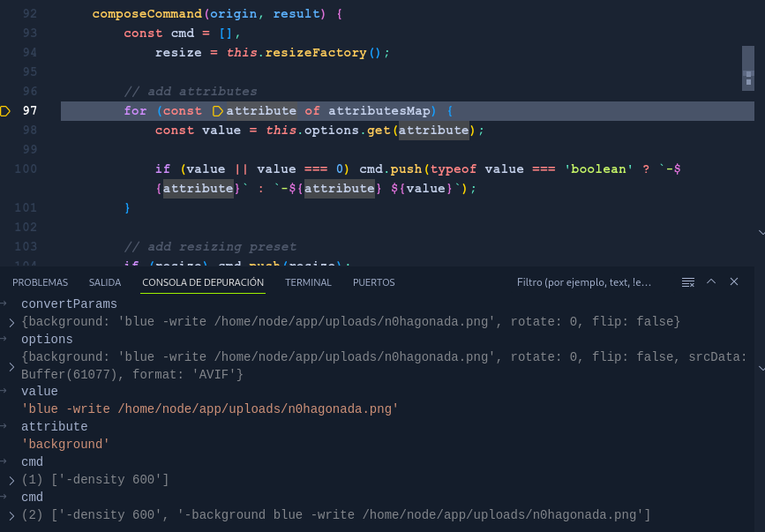This screenshot has height=532, width=765.
Task: Open the SALIDA tab
Action: coord(105,282)
